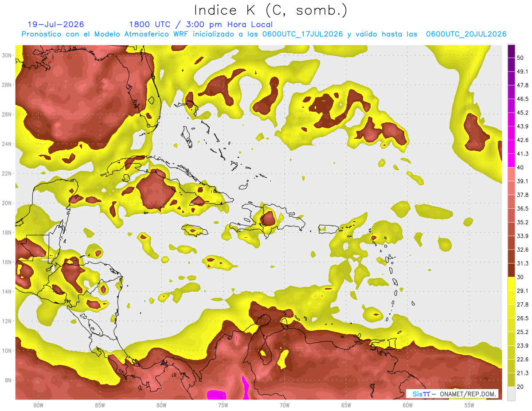Image resolution: width=532 pixels, height=411 pixels.
Task: Click the colorbar value "37.8"
Action: (522, 195)
